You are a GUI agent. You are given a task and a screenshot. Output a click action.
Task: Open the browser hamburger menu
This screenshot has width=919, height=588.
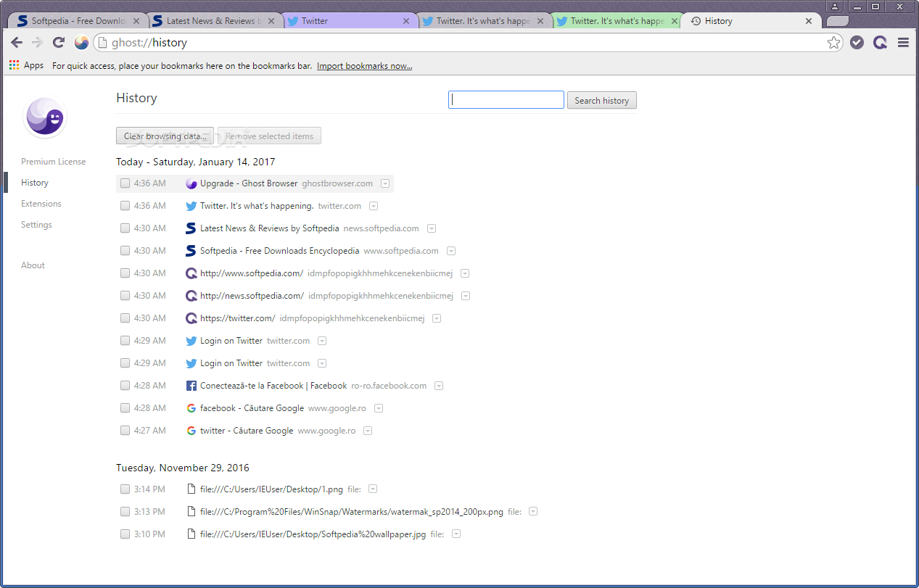click(903, 43)
